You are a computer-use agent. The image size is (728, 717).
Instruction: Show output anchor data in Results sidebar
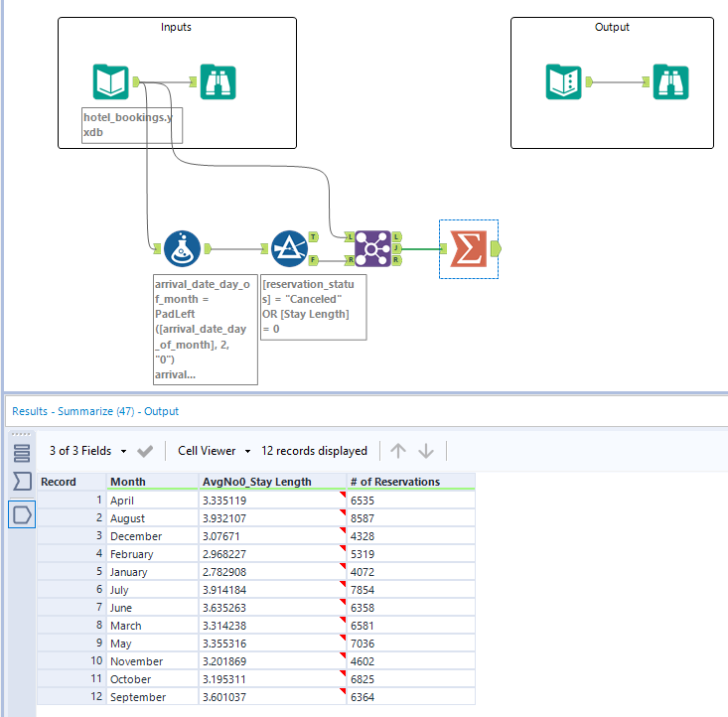[22, 514]
